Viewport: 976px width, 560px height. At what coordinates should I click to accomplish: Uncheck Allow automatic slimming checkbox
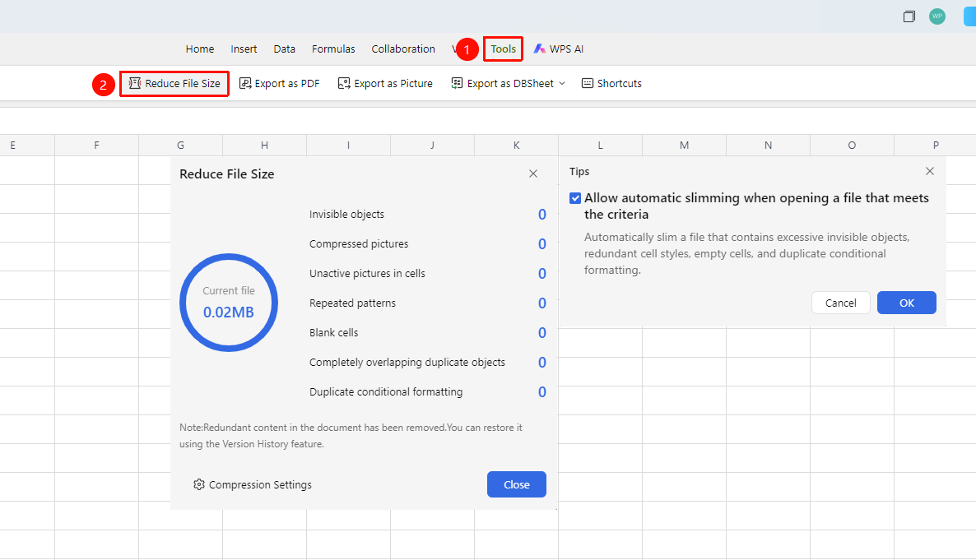coord(575,198)
